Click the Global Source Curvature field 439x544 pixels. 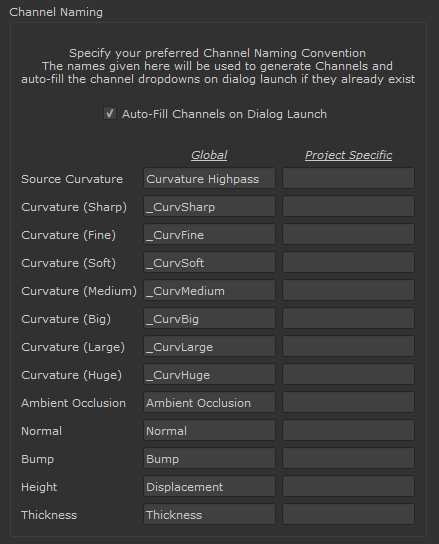tap(209, 179)
